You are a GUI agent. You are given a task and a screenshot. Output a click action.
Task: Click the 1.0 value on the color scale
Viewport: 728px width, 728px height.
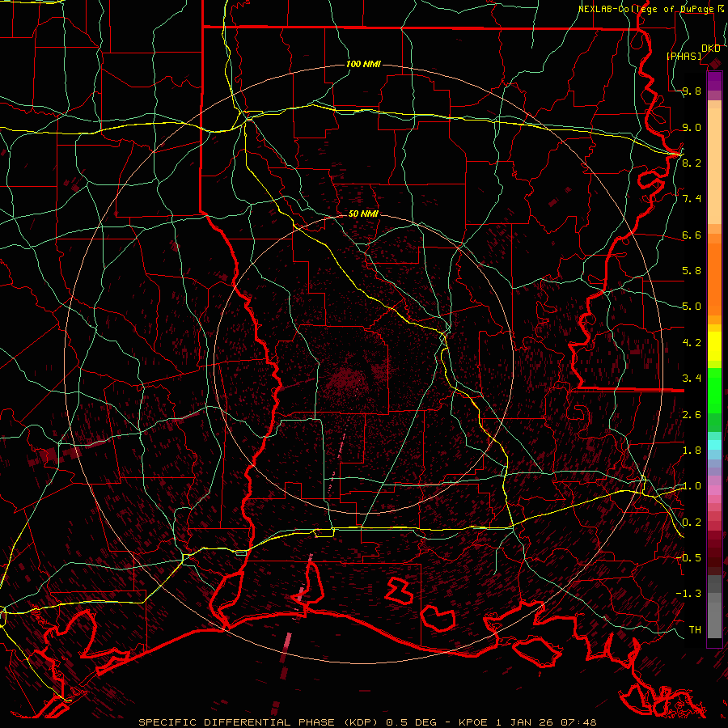[x=692, y=486]
